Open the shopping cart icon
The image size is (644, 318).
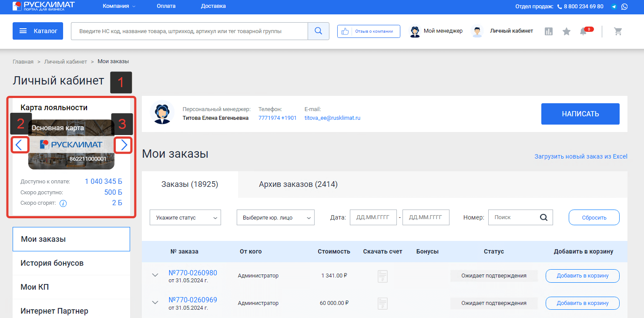[x=618, y=31]
